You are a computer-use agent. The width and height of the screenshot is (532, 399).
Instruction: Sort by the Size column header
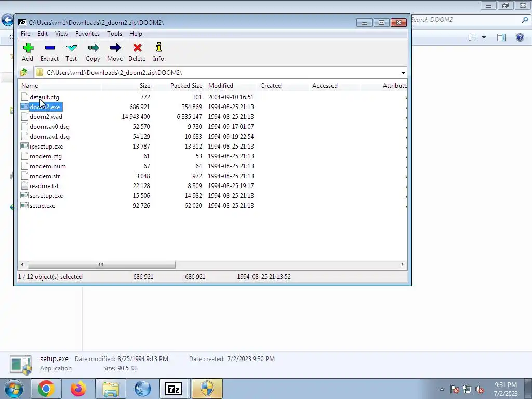coord(127,86)
